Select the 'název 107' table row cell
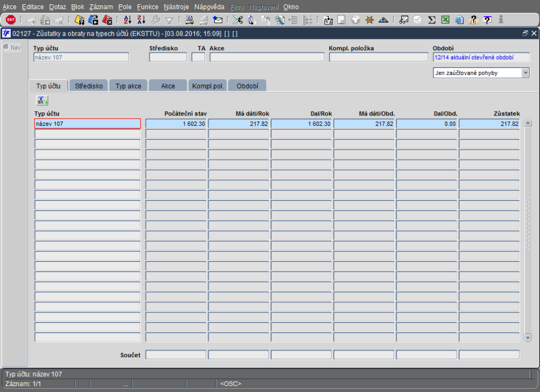The height and width of the screenshot is (392, 540). click(87, 124)
